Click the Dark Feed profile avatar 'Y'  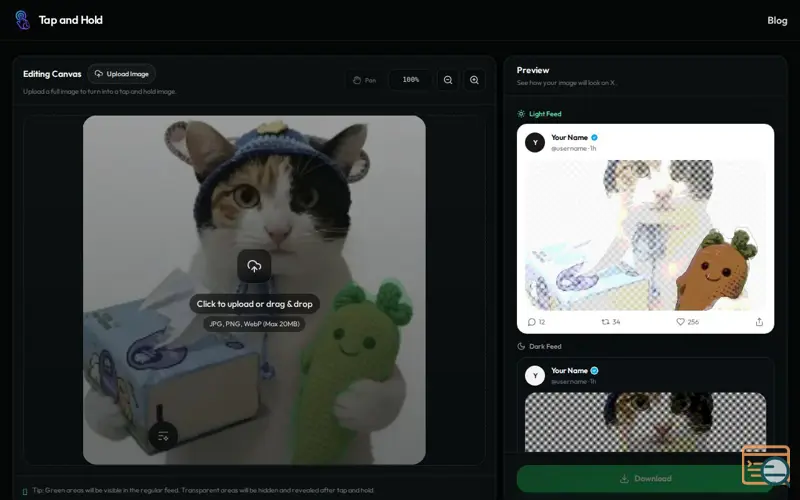(x=535, y=376)
